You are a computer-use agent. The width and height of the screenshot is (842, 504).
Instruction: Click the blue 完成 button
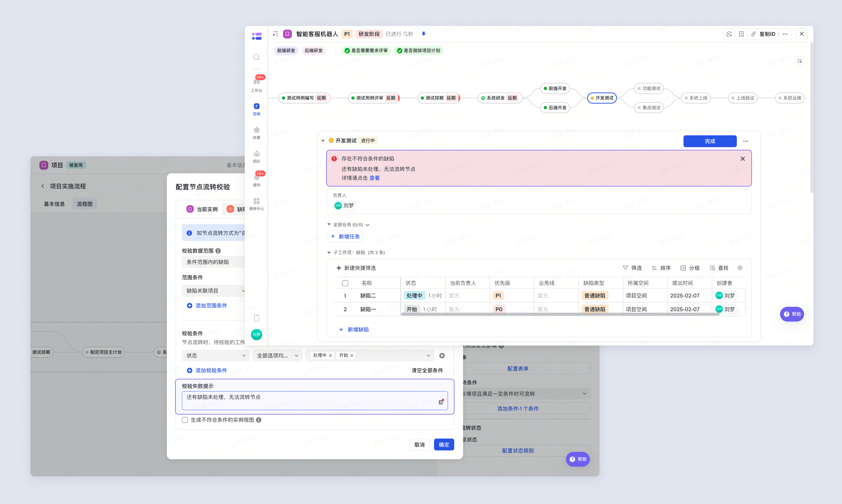click(x=710, y=141)
